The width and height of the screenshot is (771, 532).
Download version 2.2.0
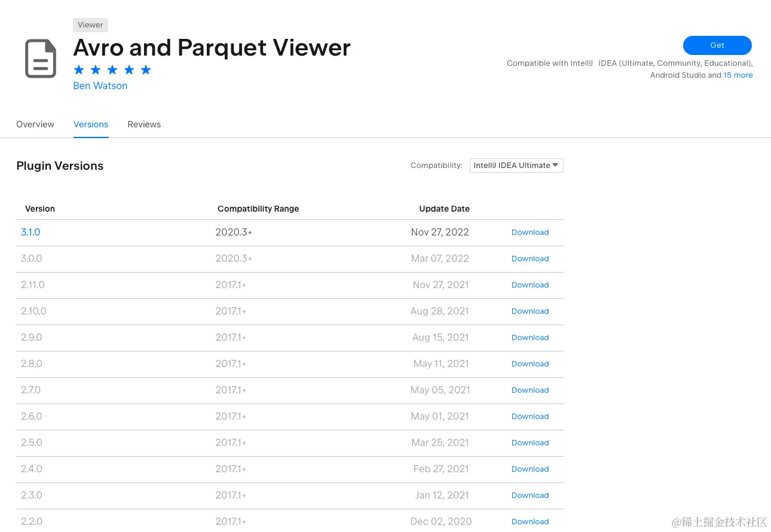pos(530,522)
